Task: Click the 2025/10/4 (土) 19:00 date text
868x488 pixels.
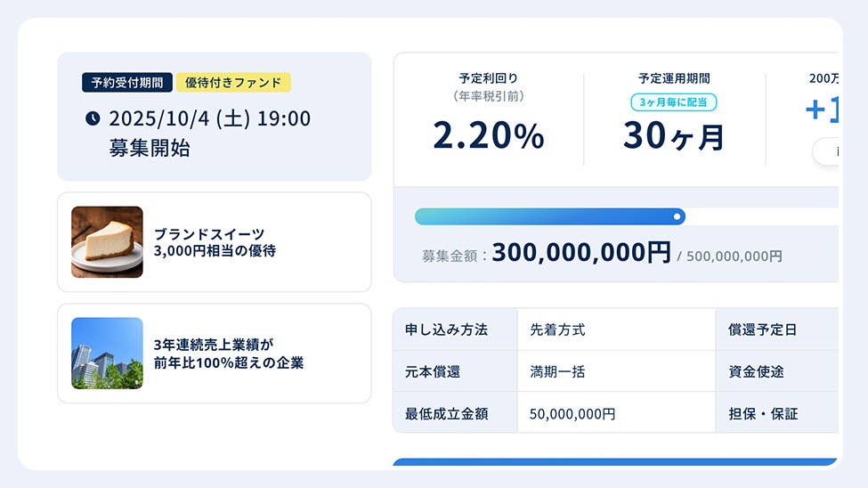Action: pos(210,118)
